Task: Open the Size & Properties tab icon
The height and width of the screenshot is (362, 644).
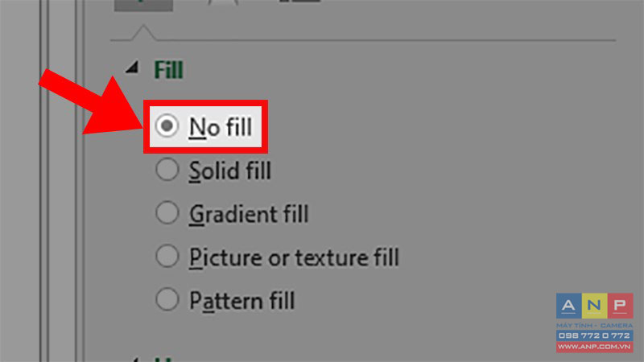Action: coord(299,2)
